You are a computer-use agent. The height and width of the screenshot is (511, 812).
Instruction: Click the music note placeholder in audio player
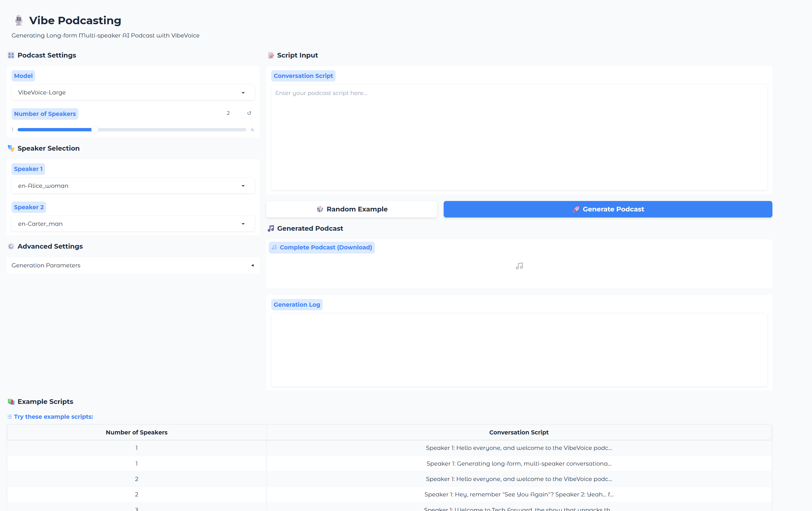tap(519, 266)
